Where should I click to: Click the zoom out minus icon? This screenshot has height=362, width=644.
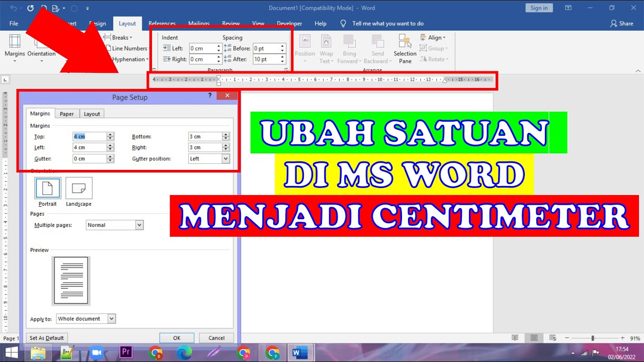(567, 338)
